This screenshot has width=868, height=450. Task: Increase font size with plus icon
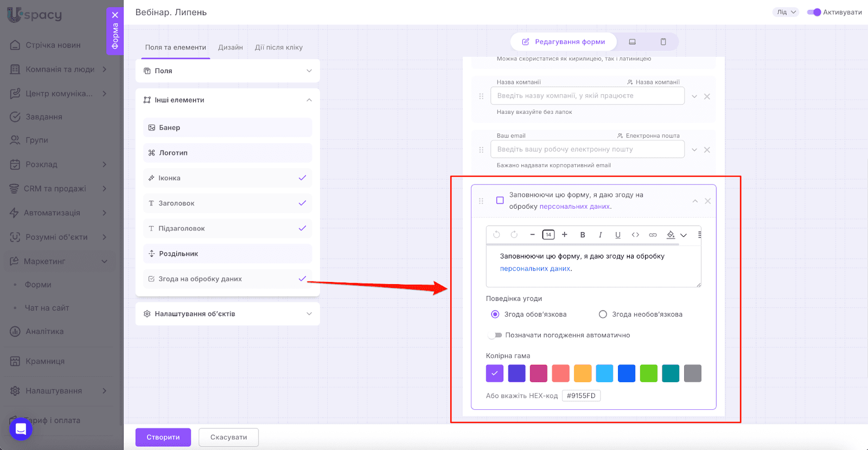[x=564, y=235]
